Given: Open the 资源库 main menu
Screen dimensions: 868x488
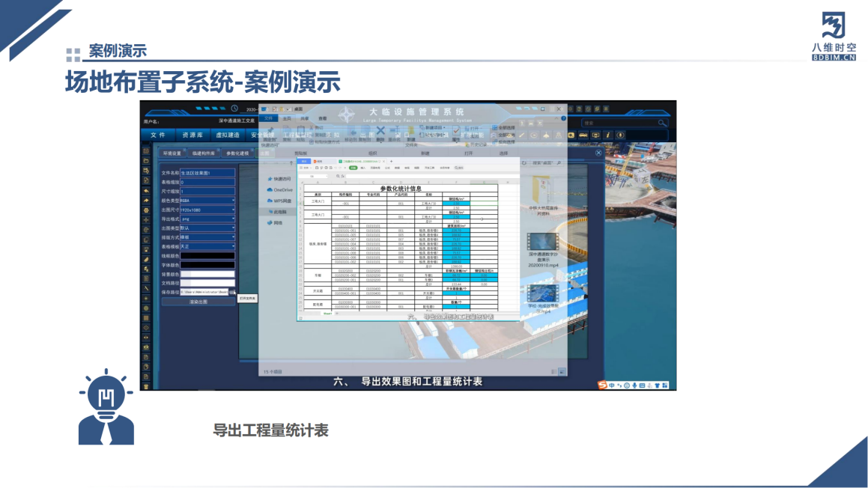Looking at the screenshot, I should tap(192, 135).
